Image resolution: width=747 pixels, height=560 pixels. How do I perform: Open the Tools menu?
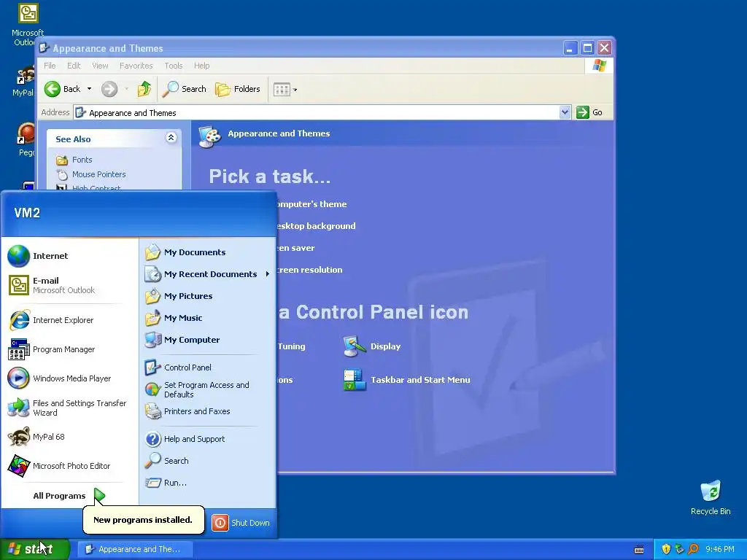pos(174,66)
